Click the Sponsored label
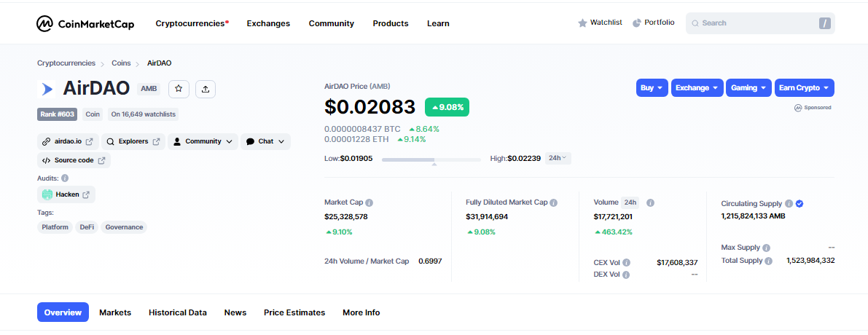Image resolution: width=868 pixels, height=335 pixels. [813, 108]
